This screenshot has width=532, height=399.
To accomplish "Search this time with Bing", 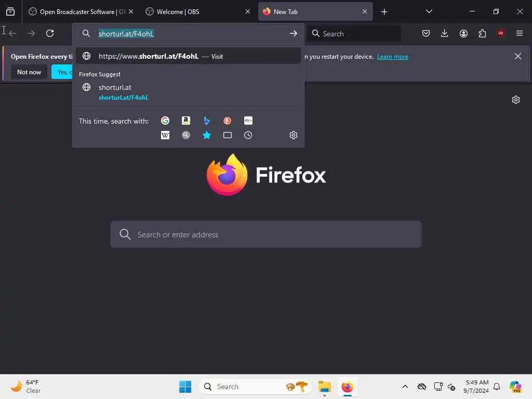I will [x=207, y=121].
